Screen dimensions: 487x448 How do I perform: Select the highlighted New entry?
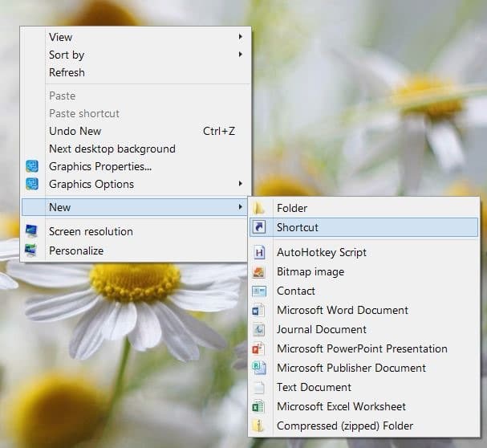click(136, 207)
